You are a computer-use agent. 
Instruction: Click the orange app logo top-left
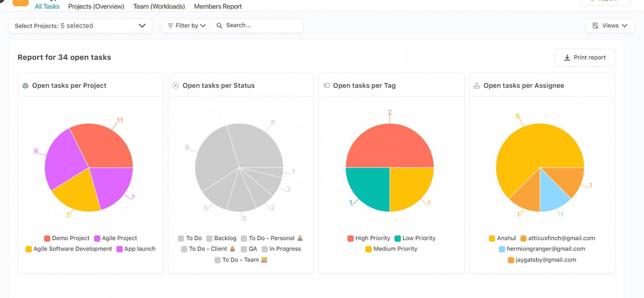pyautogui.click(x=20, y=3)
